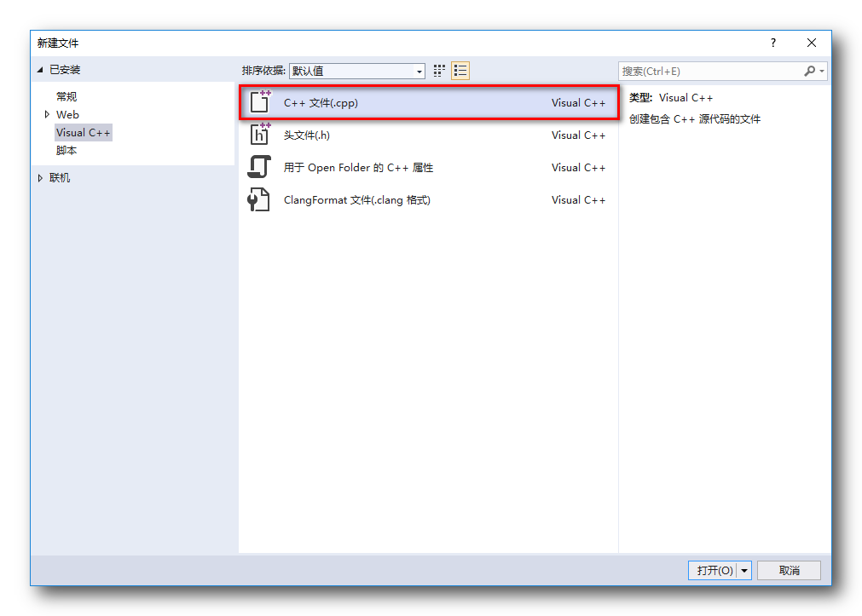Click the ClangFormat file template icon
Screen dimensions: 862x616
click(258, 199)
